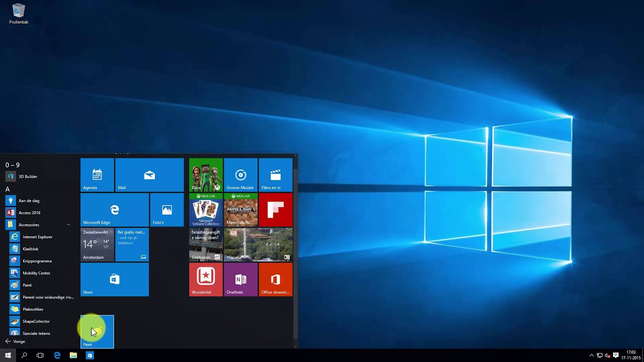Open the Action Center notifications icon

click(616, 355)
